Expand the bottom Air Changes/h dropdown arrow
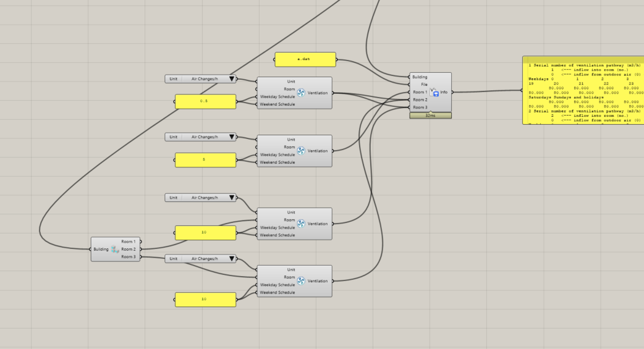 [x=232, y=259]
